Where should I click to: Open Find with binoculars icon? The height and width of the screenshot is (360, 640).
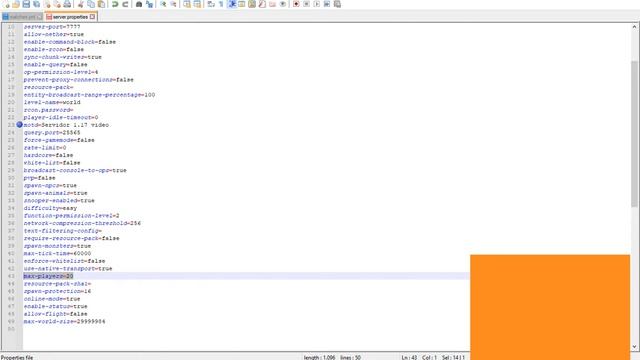pos(139,4)
